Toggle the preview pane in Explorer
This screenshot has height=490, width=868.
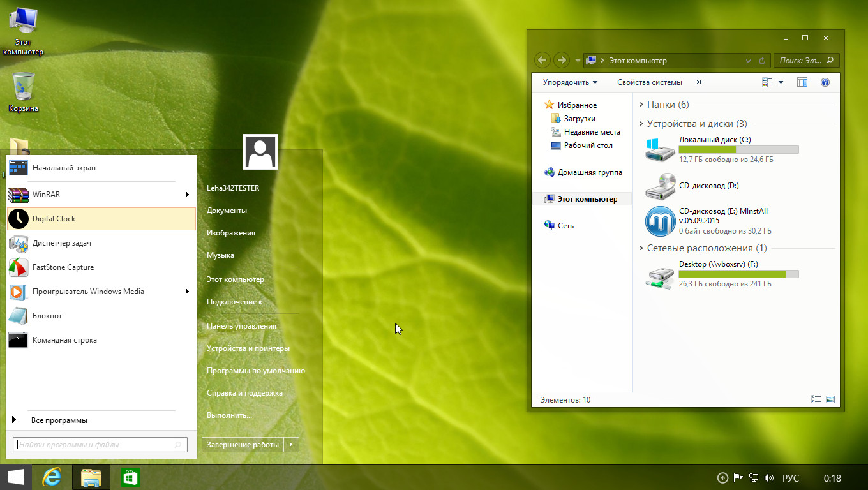coord(802,82)
